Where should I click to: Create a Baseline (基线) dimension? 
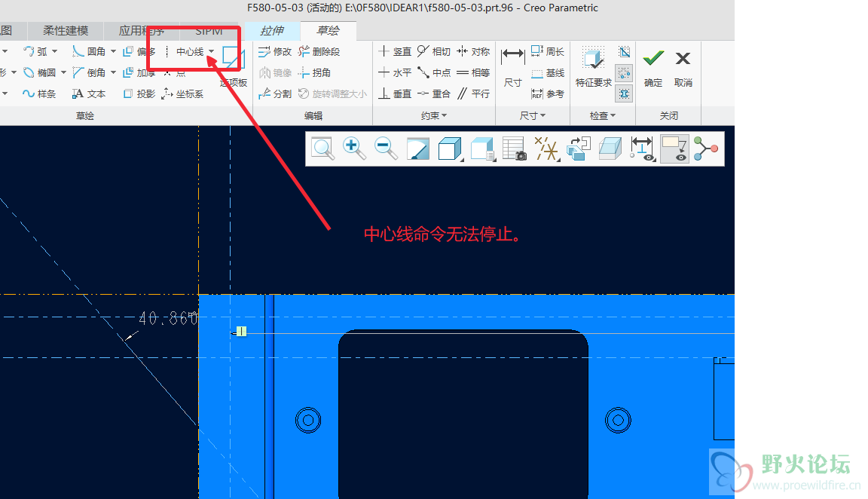click(548, 72)
